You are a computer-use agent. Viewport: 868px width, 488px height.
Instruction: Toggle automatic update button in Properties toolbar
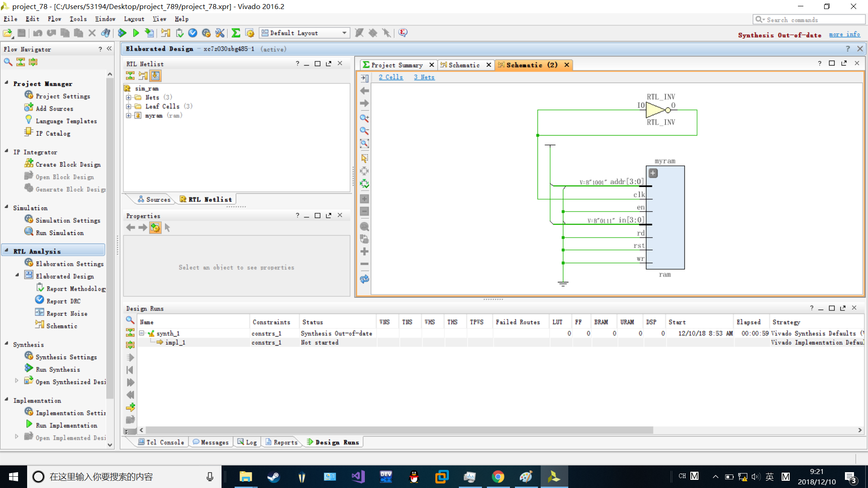pyautogui.click(x=155, y=228)
